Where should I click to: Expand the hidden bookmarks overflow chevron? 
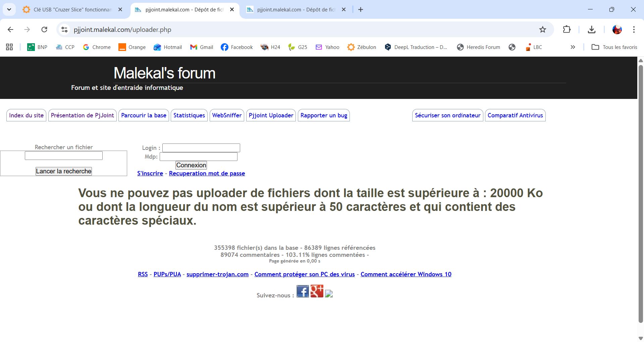tap(573, 47)
